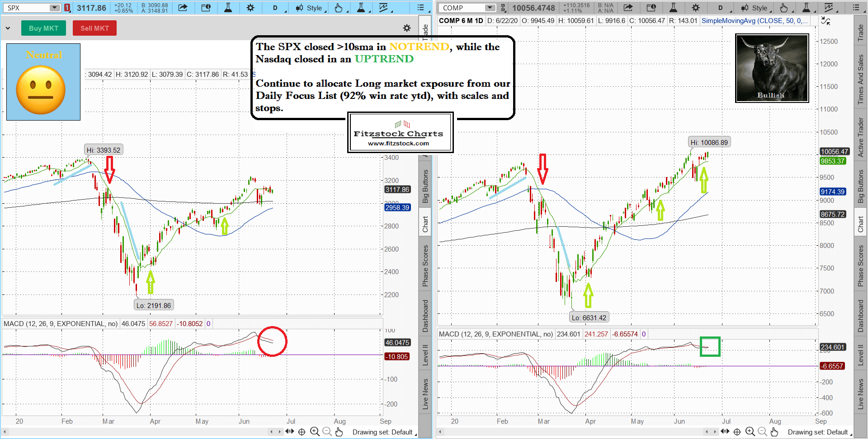
Task: Open Edit Studies flask in SPX chart
Action: point(228,8)
